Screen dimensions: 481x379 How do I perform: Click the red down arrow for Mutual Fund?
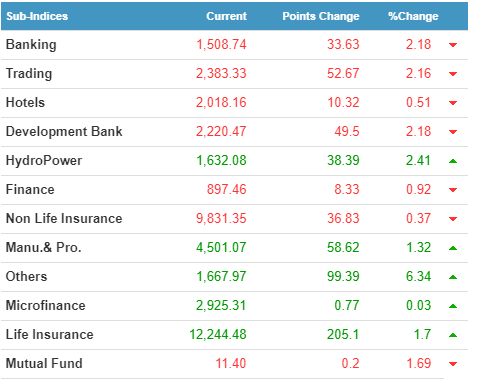click(453, 364)
